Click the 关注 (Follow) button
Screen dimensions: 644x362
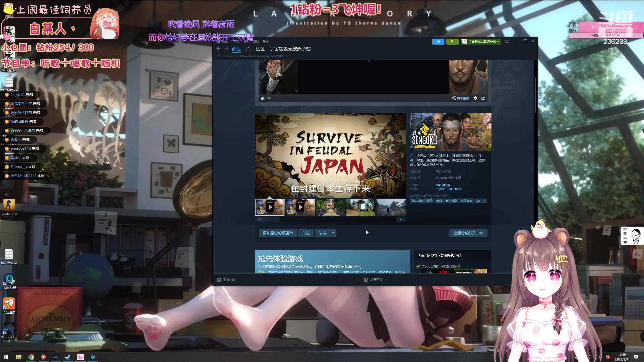point(306,233)
